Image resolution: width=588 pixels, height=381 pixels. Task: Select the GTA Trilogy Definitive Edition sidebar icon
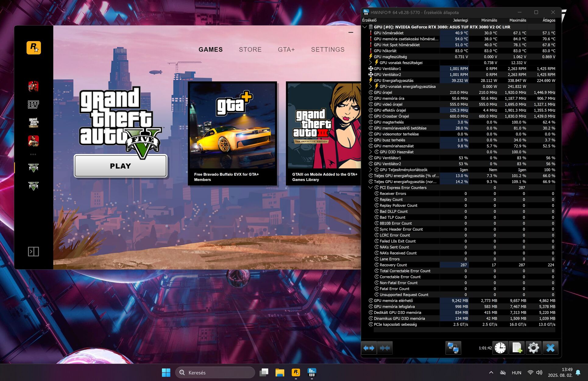34,123
